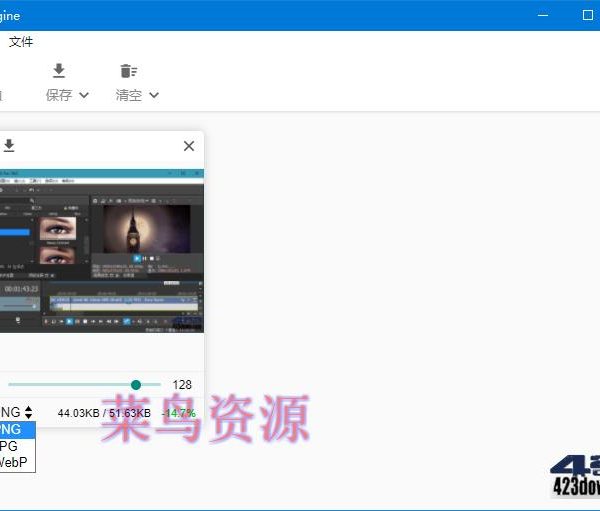Remove the image card with X icon
Viewport: 600px width, 511px height.
point(189,146)
